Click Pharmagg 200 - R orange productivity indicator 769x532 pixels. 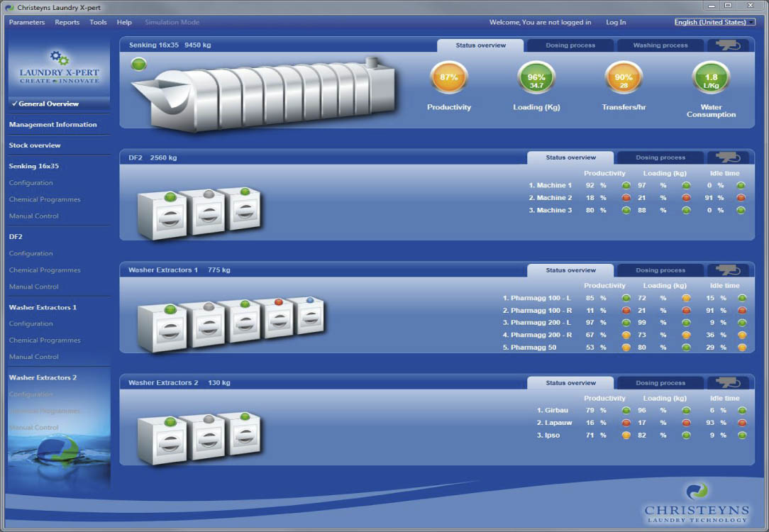point(626,335)
